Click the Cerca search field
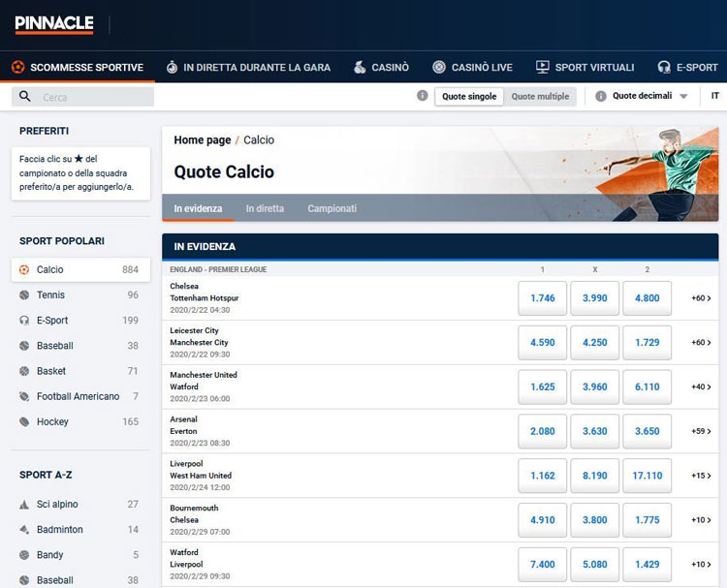Image resolution: width=727 pixels, height=588 pixels. 95,97
